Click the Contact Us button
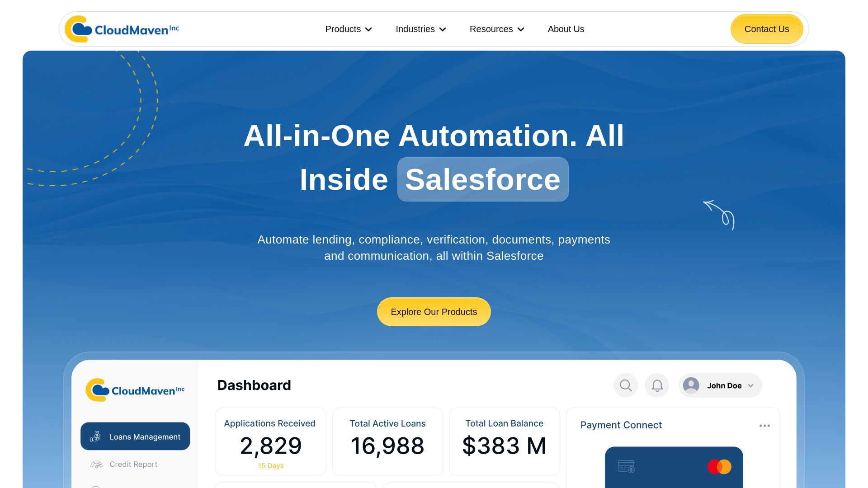Viewport: 868px width, 488px height. click(767, 29)
